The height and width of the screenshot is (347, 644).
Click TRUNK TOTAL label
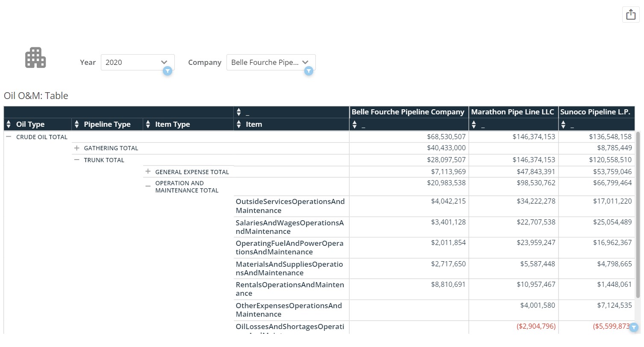click(x=104, y=160)
